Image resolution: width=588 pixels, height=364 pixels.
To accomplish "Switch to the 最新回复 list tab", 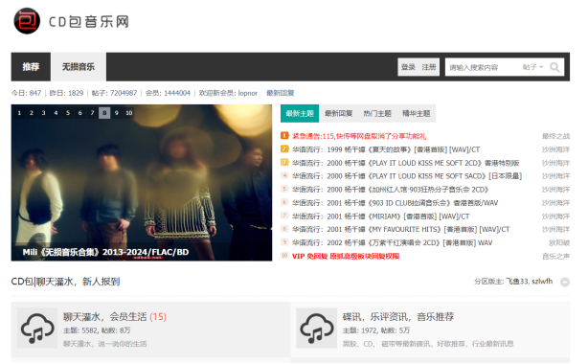I will [x=338, y=113].
